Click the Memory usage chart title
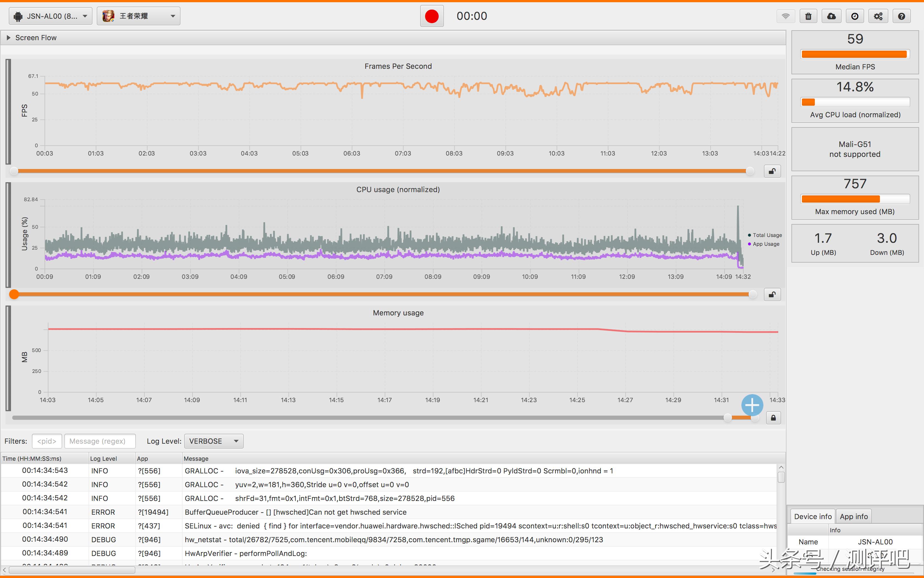Viewport: 924px width, 578px height. tap(398, 313)
